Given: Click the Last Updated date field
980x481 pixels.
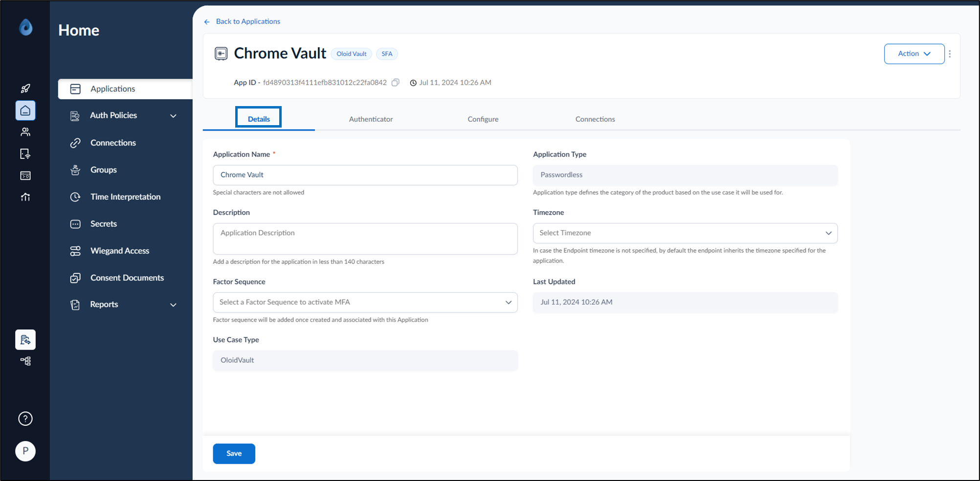Looking at the screenshot, I should tap(685, 302).
